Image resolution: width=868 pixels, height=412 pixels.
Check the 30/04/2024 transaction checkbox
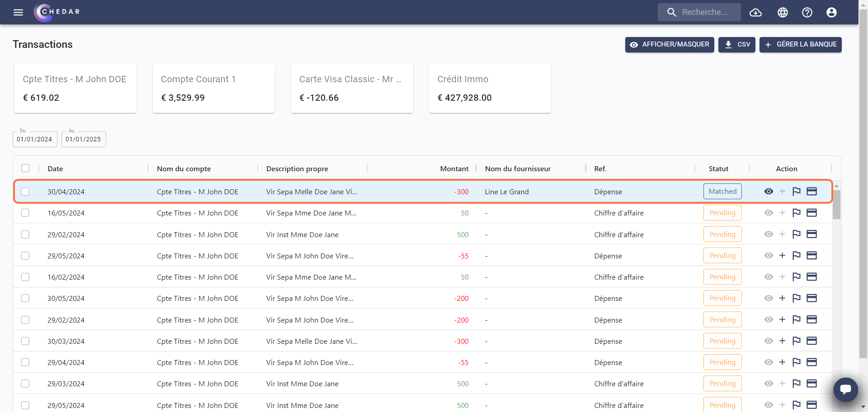pyautogui.click(x=25, y=192)
